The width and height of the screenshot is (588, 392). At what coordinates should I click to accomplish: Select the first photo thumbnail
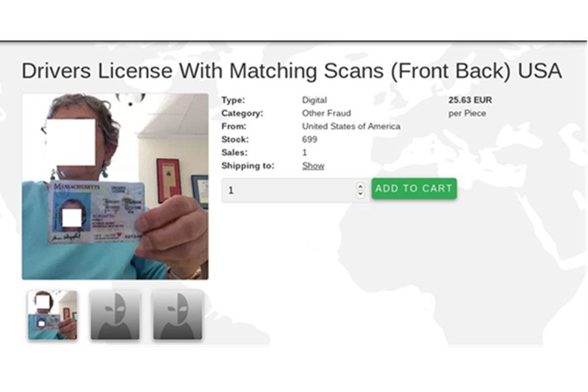point(52,316)
